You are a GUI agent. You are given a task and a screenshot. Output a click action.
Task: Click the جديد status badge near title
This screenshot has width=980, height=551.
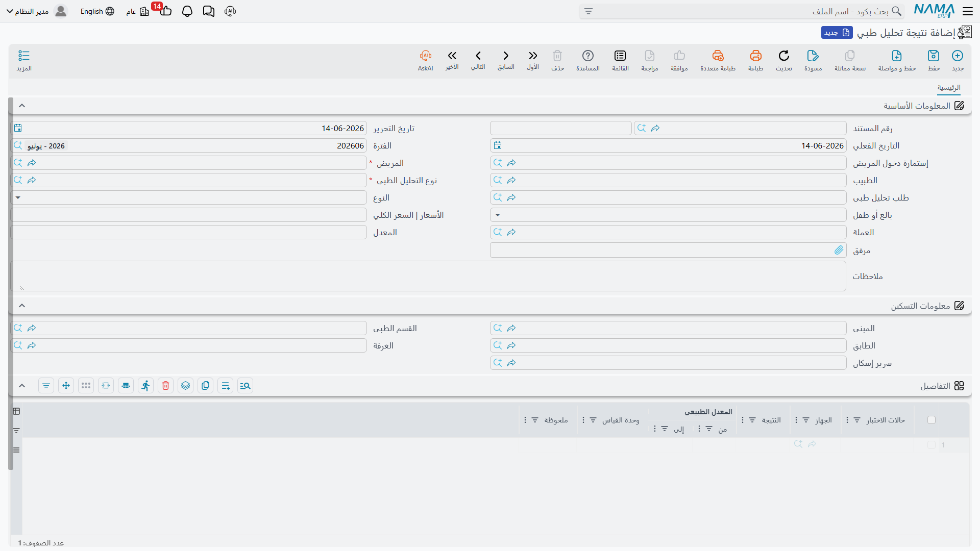(x=837, y=33)
